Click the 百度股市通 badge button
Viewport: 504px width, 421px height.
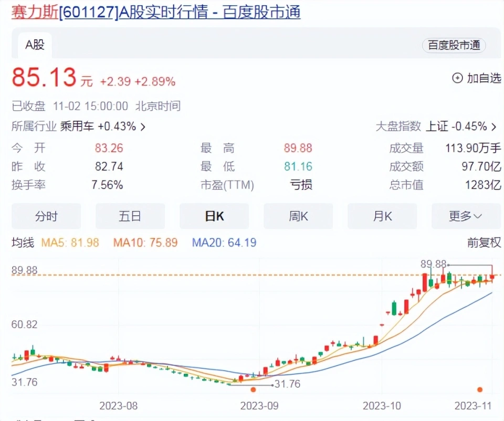click(x=454, y=45)
